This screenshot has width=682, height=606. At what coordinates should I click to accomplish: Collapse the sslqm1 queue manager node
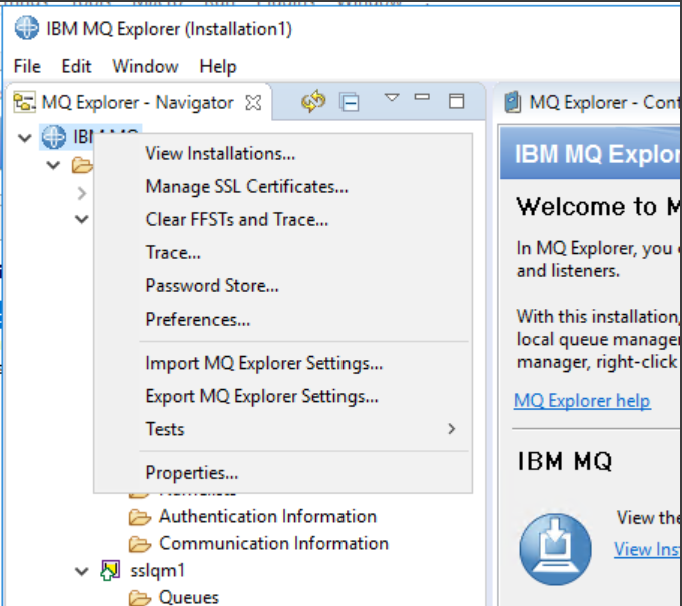pyautogui.click(x=82, y=571)
